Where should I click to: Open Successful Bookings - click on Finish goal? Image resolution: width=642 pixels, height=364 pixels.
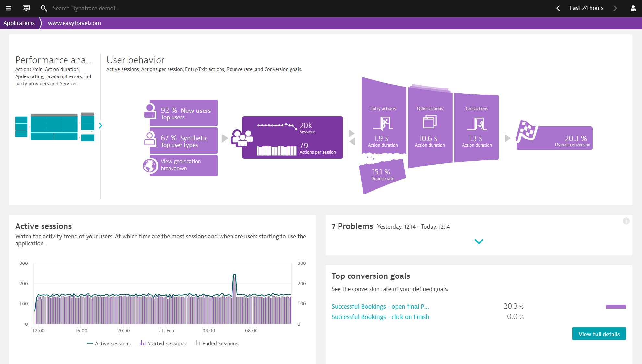point(380,317)
